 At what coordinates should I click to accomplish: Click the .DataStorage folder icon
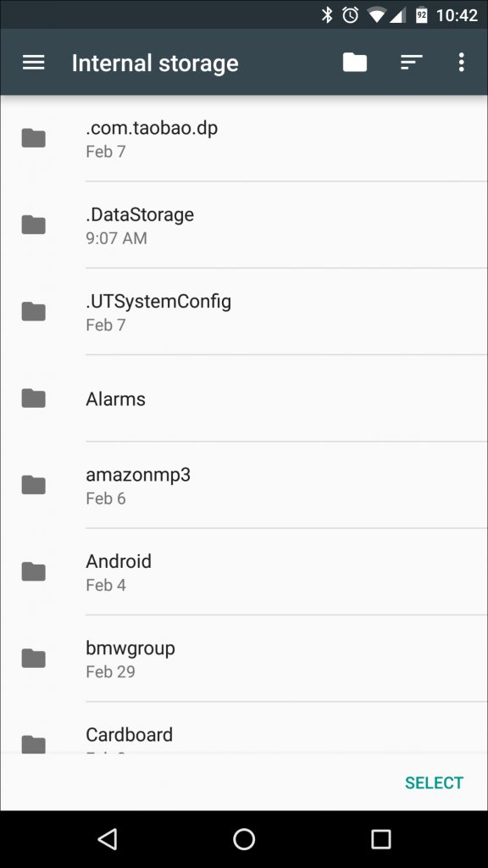coord(33,225)
